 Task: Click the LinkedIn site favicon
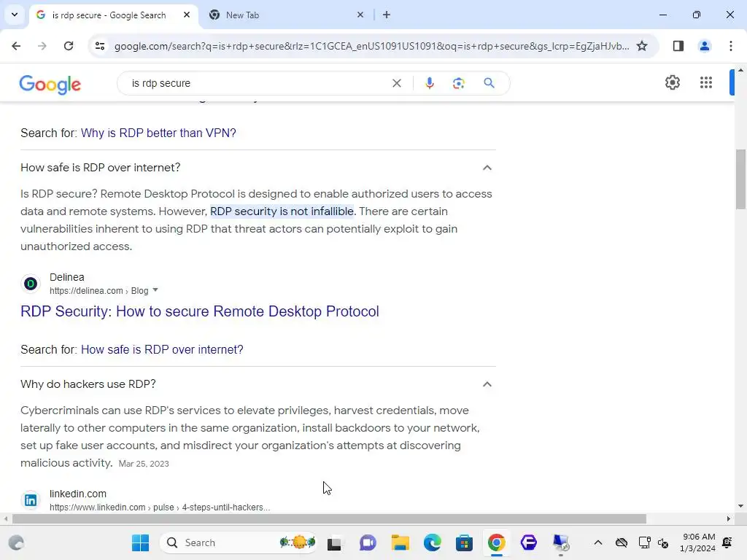(31, 500)
